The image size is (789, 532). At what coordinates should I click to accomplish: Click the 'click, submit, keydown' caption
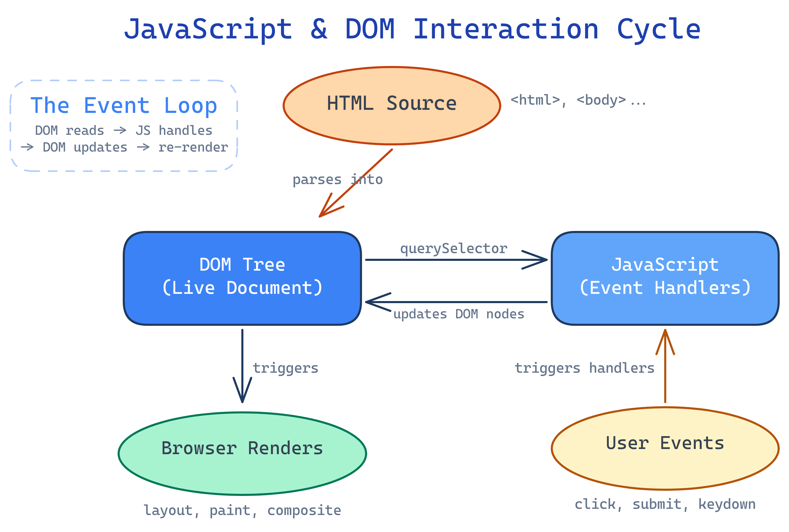[x=665, y=504]
